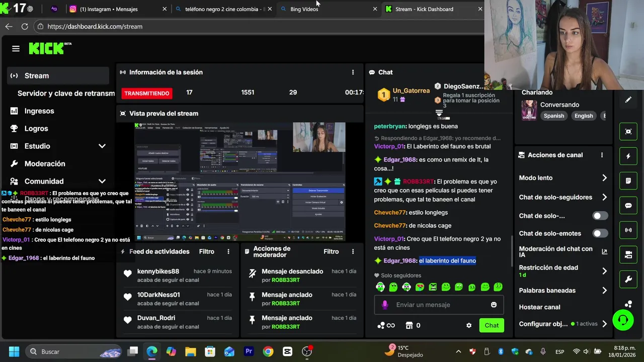Click the Un_Gatorrea top gifter name
644x362 pixels.
coord(411,90)
